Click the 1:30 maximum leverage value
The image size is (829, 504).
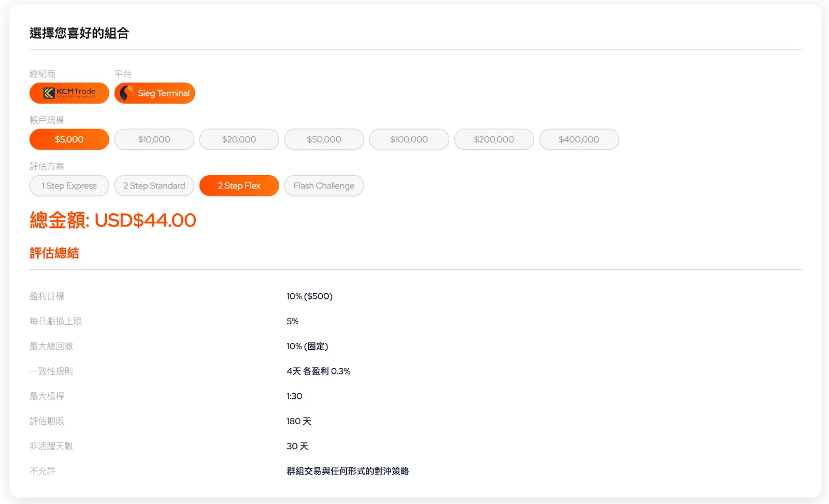pos(294,396)
